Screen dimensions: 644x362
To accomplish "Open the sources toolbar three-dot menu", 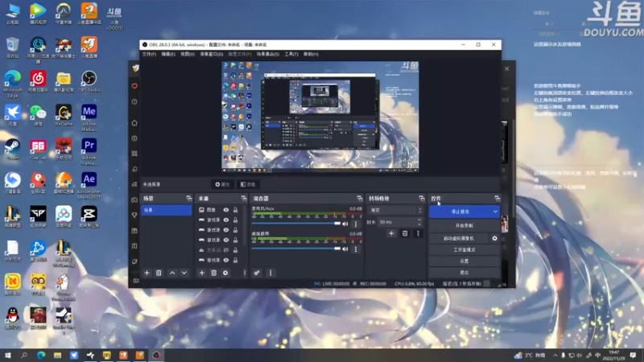I will pos(245,273).
